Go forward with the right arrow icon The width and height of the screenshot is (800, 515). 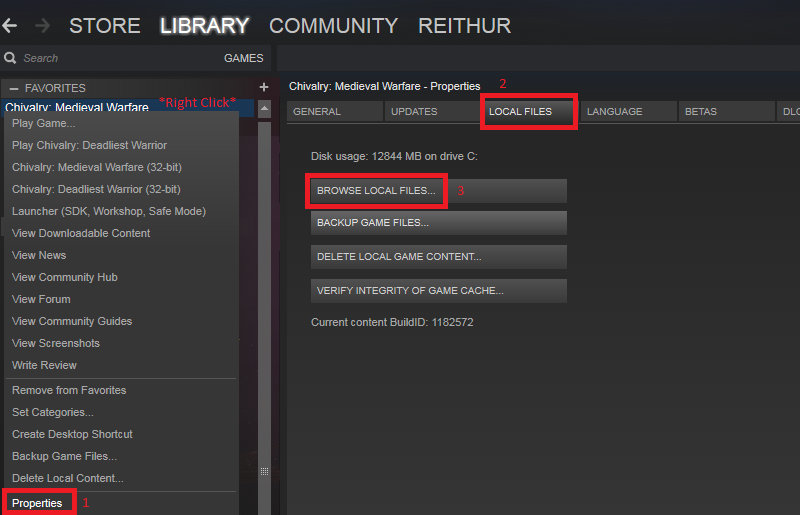point(43,25)
